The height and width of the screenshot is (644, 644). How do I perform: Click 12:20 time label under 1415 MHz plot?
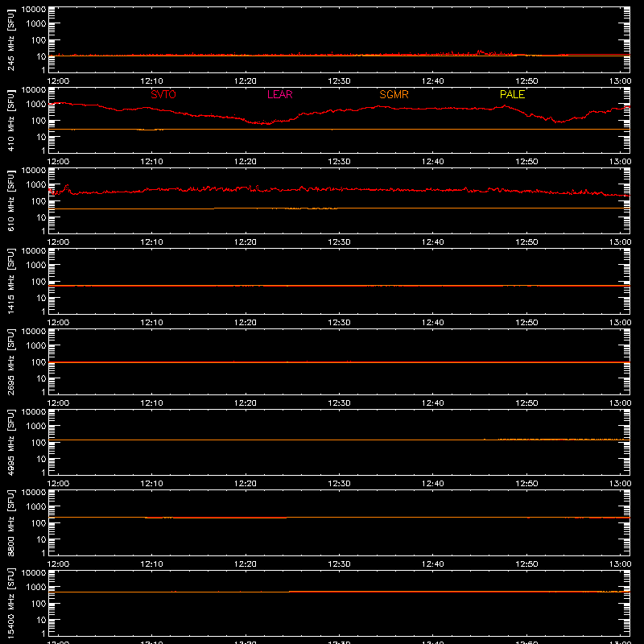(x=246, y=323)
